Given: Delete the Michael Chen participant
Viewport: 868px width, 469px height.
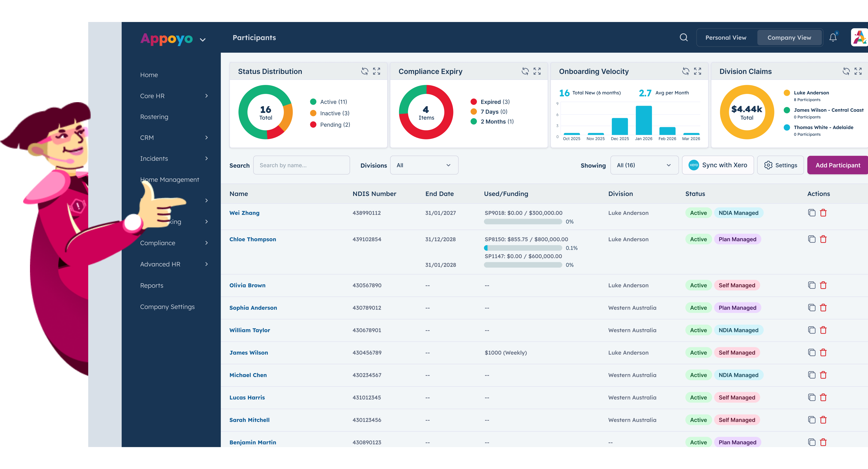Looking at the screenshot, I should (x=823, y=375).
